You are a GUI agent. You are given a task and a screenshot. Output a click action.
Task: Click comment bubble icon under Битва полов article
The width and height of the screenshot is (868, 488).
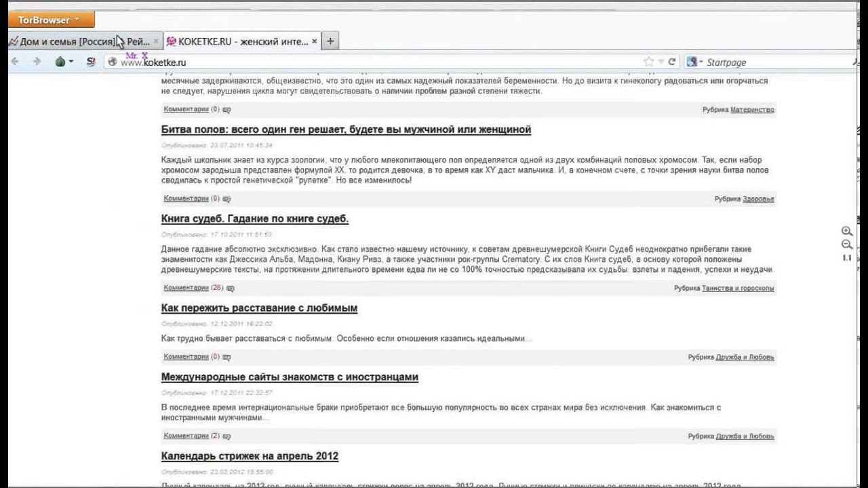click(226, 199)
